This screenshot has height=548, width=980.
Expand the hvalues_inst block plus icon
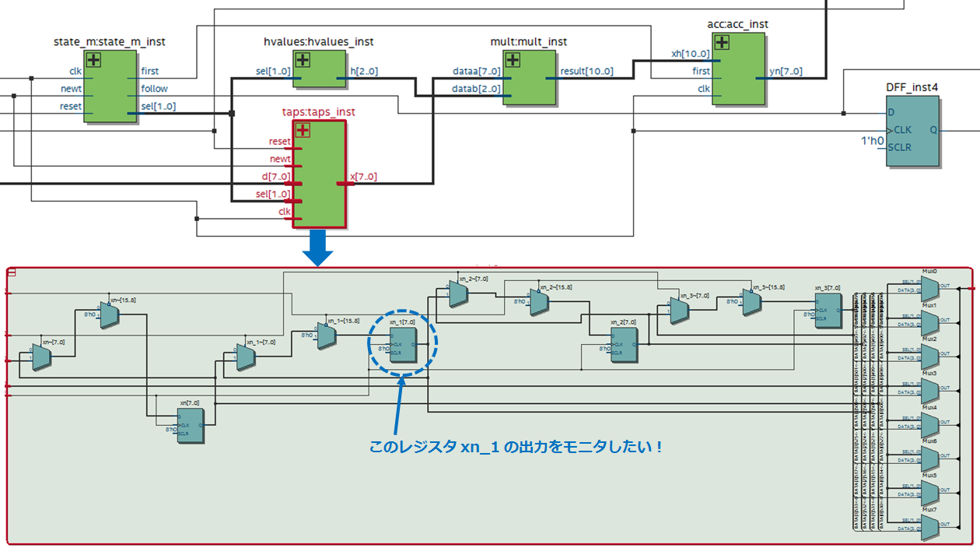point(303,60)
